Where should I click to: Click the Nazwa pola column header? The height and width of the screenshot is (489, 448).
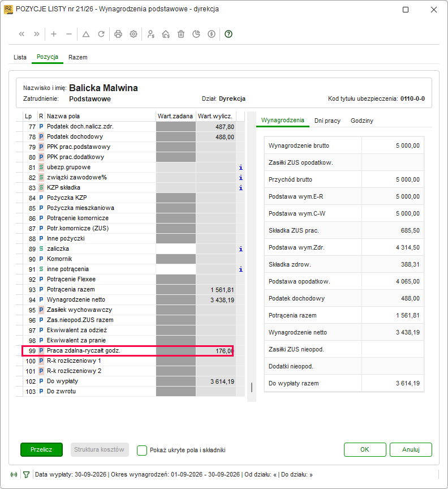(x=100, y=117)
